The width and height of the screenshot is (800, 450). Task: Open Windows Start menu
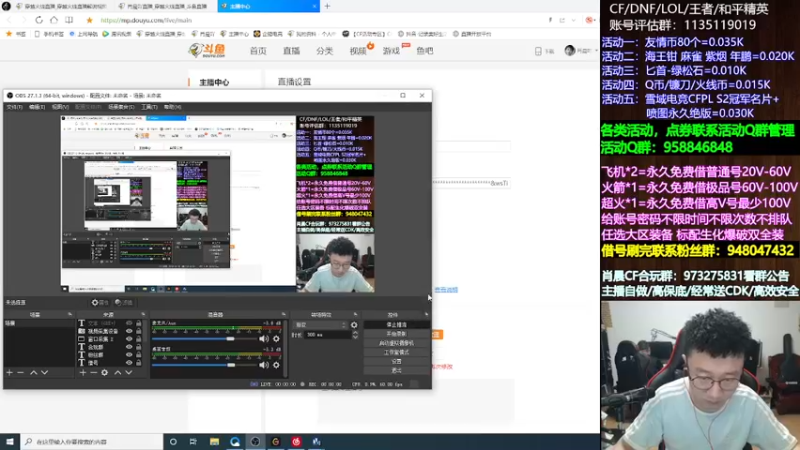pyautogui.click(x=10, y=441)
